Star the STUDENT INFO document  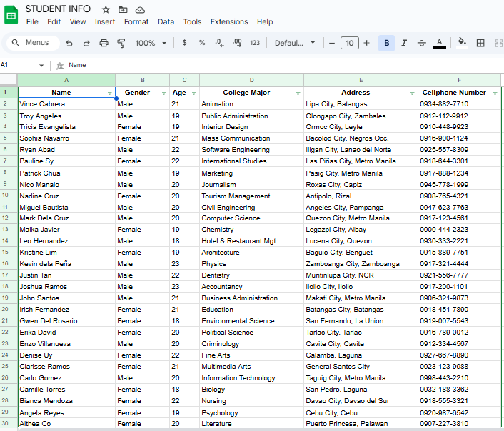(106, 10)
